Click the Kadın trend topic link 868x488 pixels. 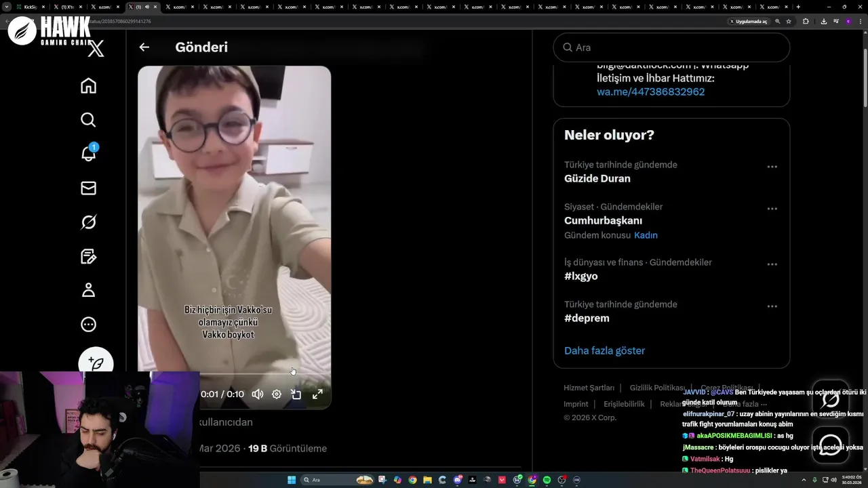coord(646,235)
